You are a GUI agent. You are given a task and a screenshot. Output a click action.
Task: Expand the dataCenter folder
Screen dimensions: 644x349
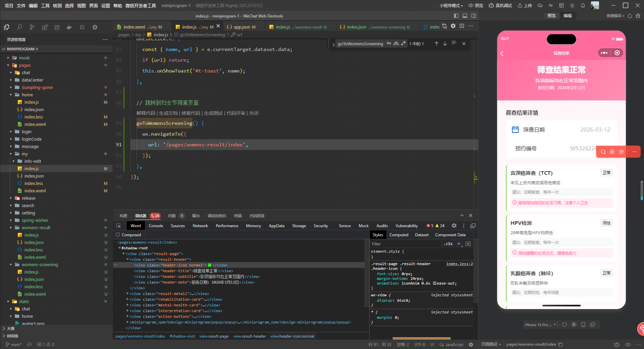click(x=32, y=80)
